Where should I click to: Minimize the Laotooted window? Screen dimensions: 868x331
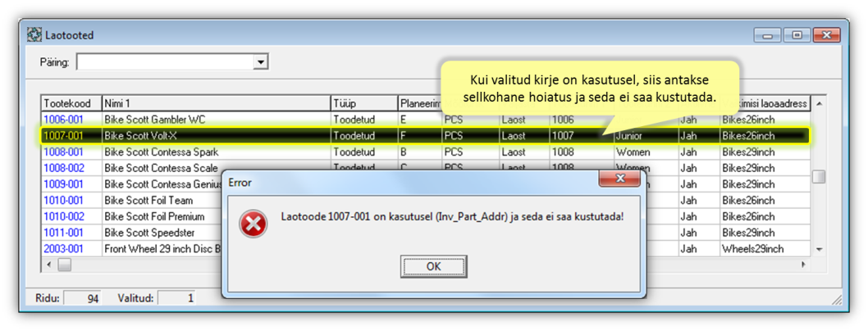pos(767,35)
